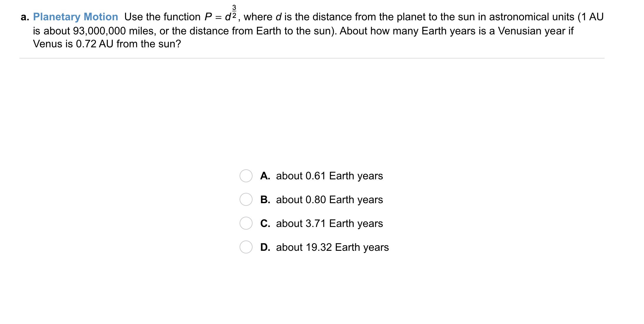Image resolution: width=644 pixels, height=324 pixels.
Task: Click the 3/2 exponent in the formula
Action: click(x=234, y=11)
